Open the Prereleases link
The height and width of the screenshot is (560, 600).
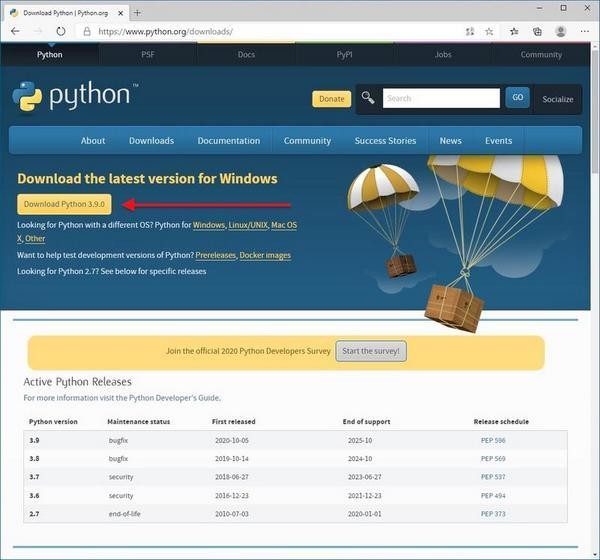click(215, 255)
